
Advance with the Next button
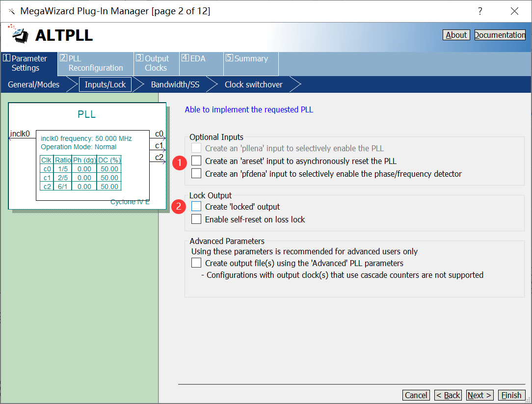click(x=480, y=395)
